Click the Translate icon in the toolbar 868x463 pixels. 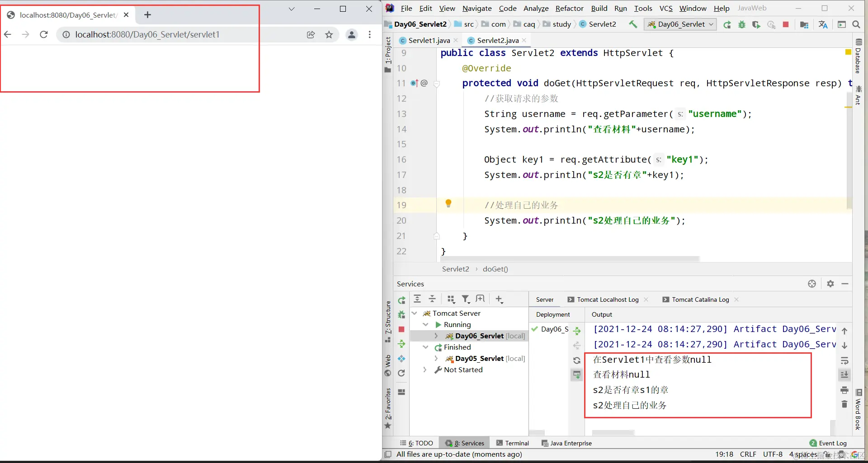coord(823,24)
